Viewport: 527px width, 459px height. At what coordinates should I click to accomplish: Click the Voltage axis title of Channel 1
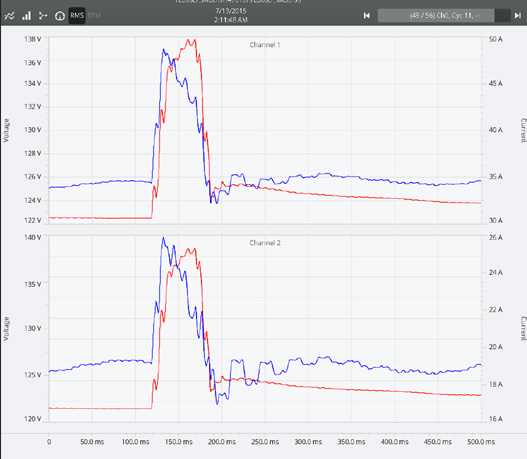pos(6,130)
